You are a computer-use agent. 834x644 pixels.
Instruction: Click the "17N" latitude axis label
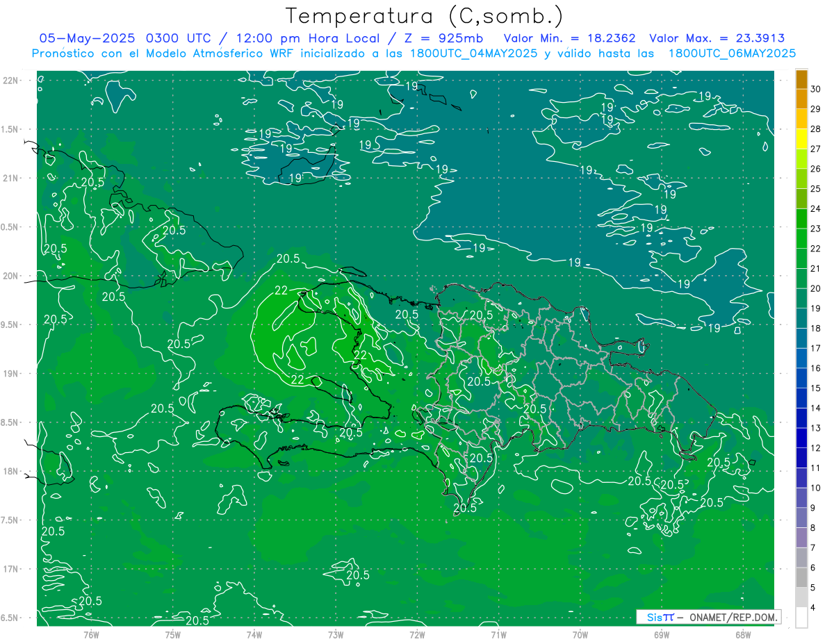coord(11,569)
